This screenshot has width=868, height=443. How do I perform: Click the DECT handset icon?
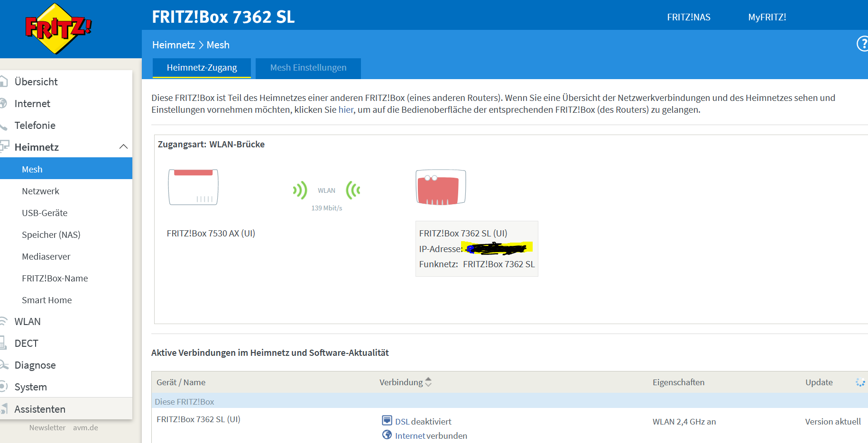[x=3, y=343]
